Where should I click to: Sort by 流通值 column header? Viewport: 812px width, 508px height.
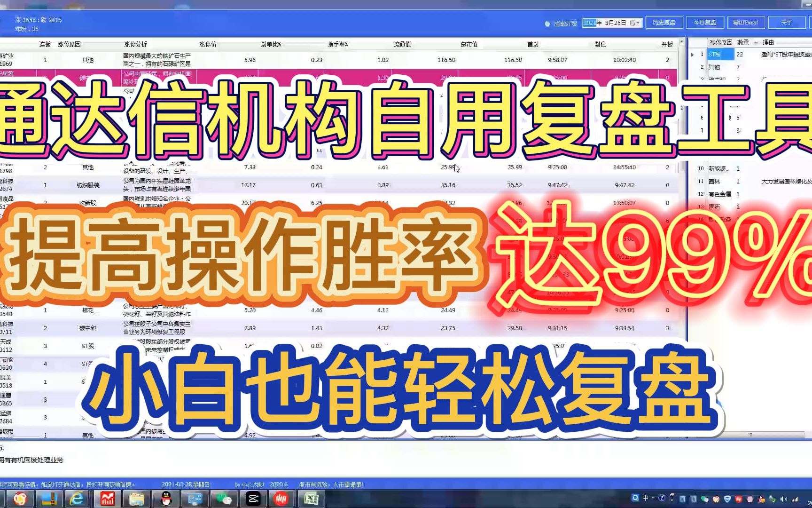(402, 44)
